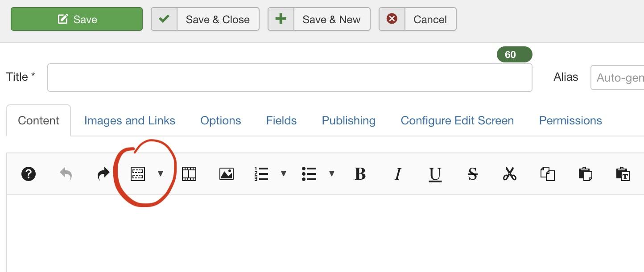Toggle underline formatting
644x272 pixels.
(435, 174)
